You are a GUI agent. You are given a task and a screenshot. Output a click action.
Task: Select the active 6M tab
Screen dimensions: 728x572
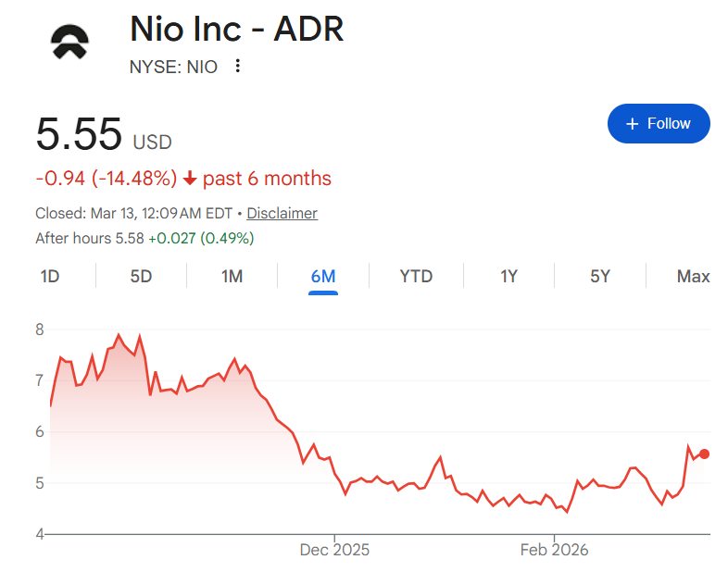tap(323, 276)
